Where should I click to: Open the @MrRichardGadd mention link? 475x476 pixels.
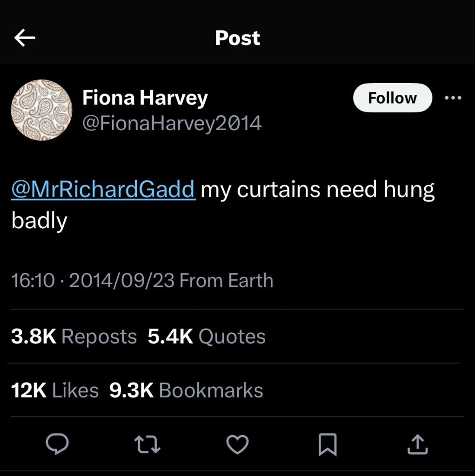coord(103,190)
